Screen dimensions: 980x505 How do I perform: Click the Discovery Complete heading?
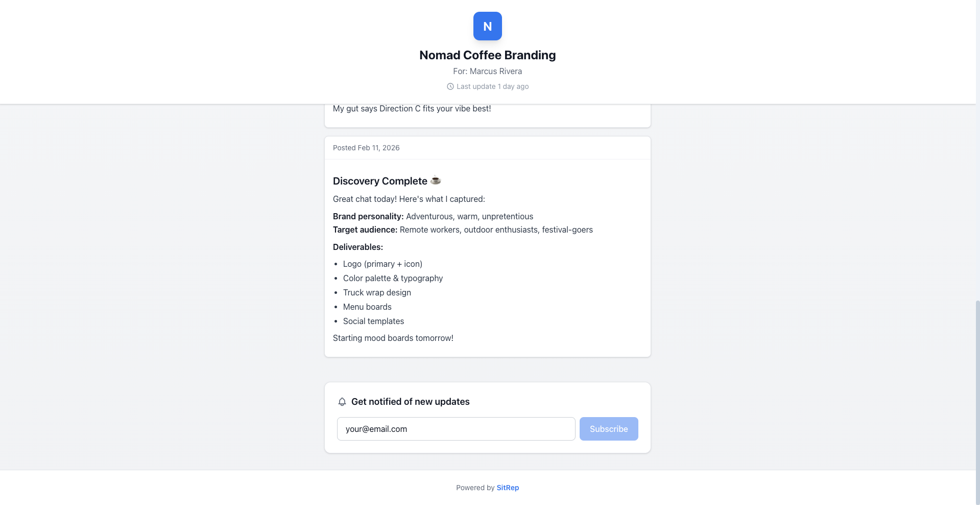[380, 181]
